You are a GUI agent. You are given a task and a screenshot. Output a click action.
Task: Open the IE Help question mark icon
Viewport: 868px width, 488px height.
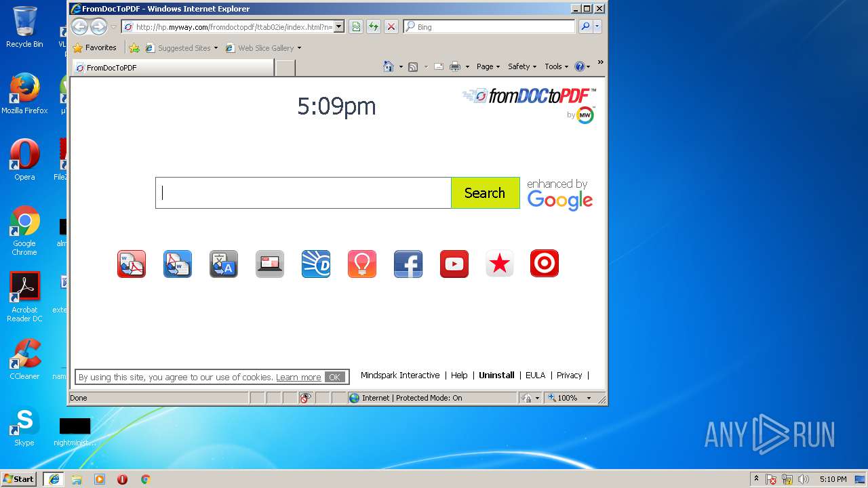coord(579,66)
